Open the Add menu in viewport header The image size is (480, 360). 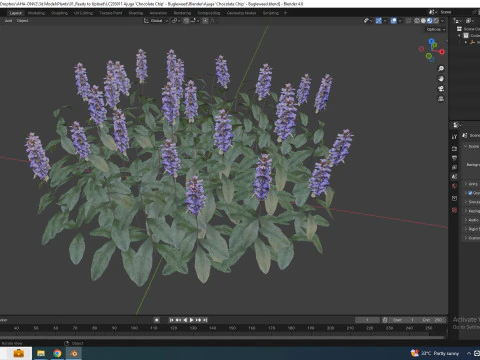coord(8,21)
